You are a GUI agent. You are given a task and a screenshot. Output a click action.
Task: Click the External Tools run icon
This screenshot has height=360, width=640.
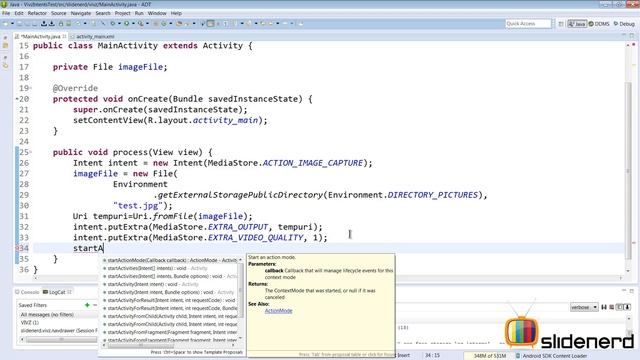[x=141, y=24]
